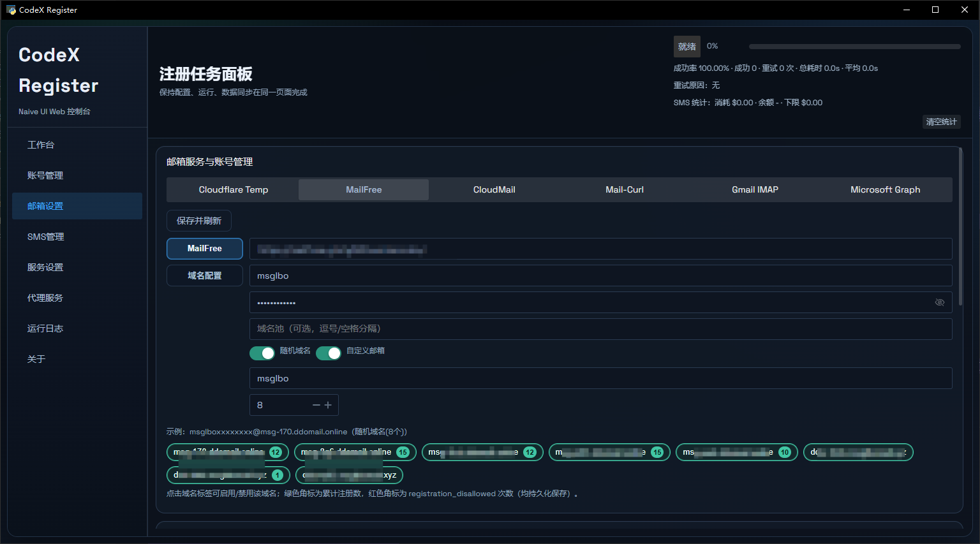Focus the blurred MailFree URL input field
Viewport: 980px width, 544px height.
click(x=600, y=249)
